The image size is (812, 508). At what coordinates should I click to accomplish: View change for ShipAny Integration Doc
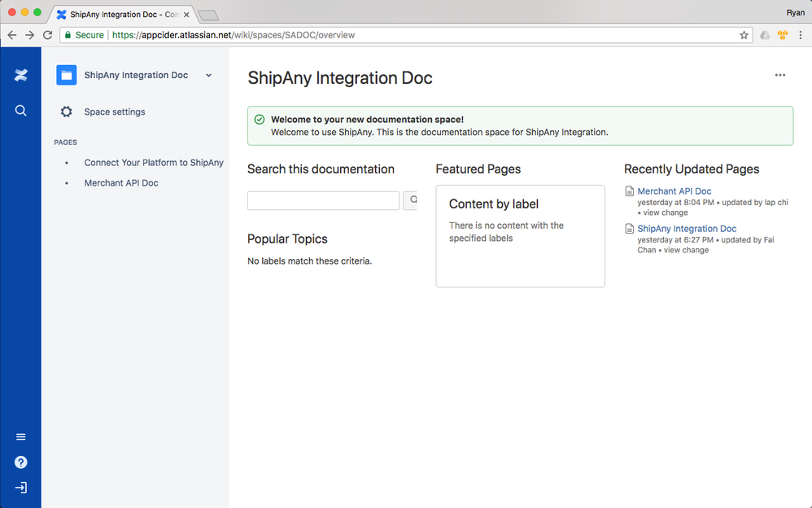click(x=686, y=250)
